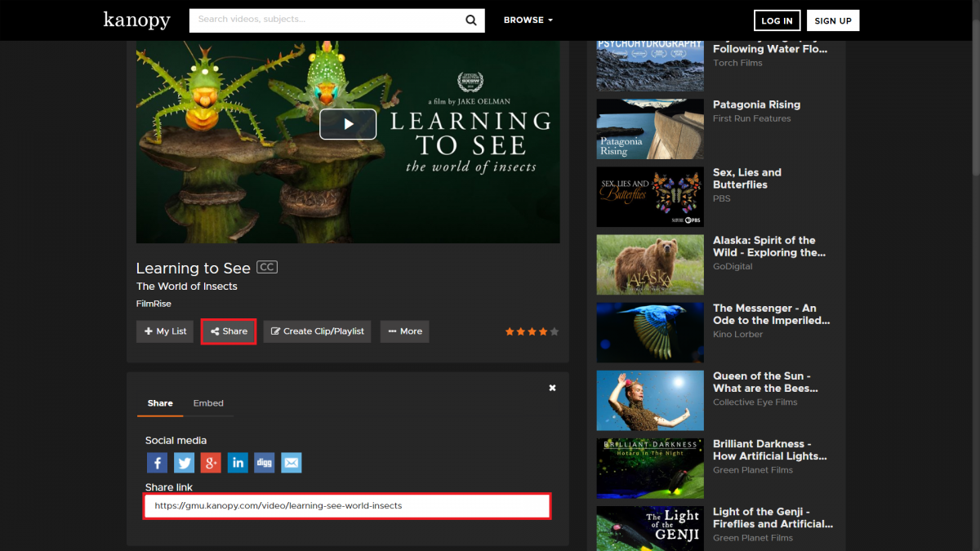Screen dimensions: 980x551
Task: Share via Digg icon
Action: (264, 463)
